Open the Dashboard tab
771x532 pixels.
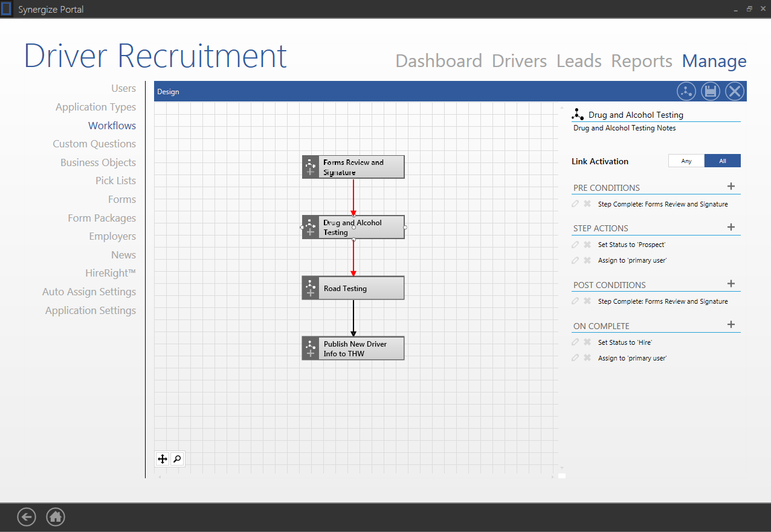click(439, 61)
